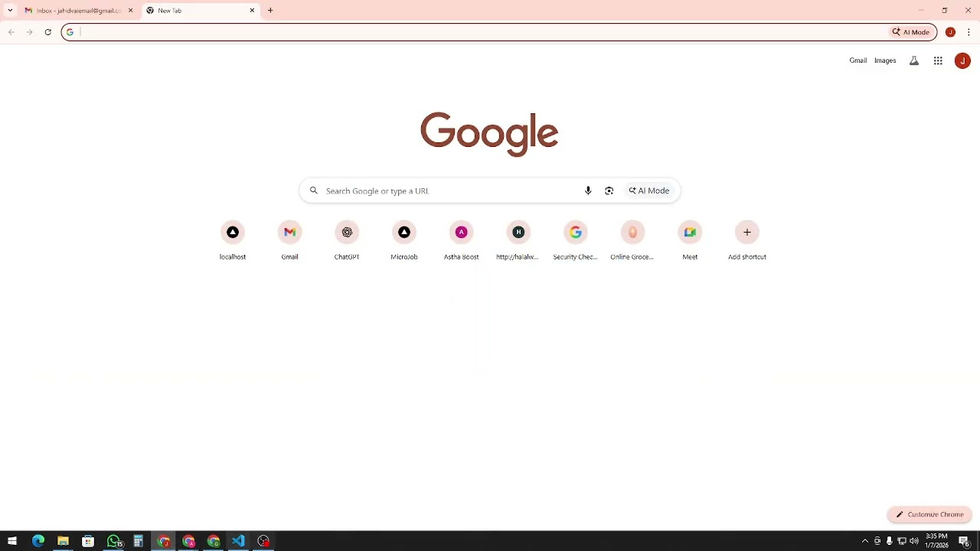The width and height of the screenshot is (980, 551).
Task: Open the Windows Start menu
Action: point(12,541)
